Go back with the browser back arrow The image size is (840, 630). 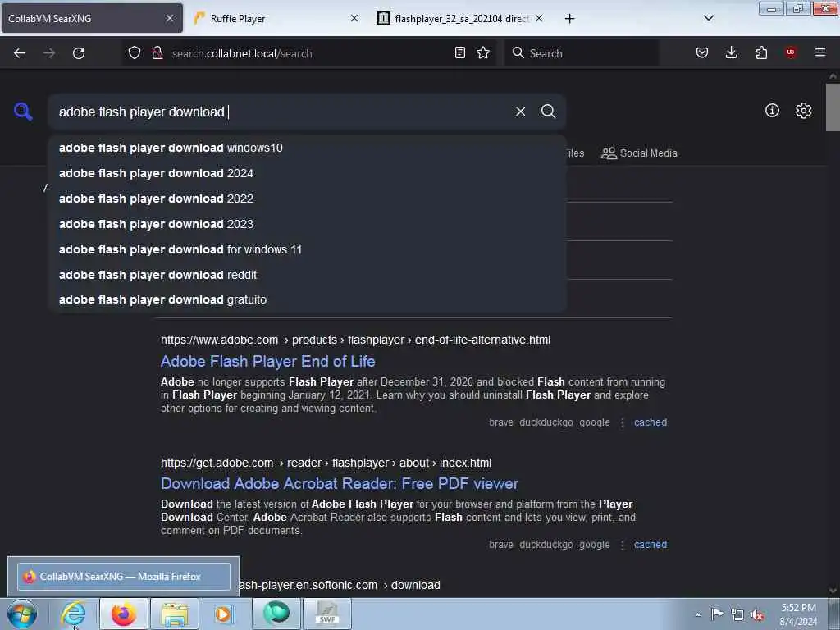(x=20, y=53)
